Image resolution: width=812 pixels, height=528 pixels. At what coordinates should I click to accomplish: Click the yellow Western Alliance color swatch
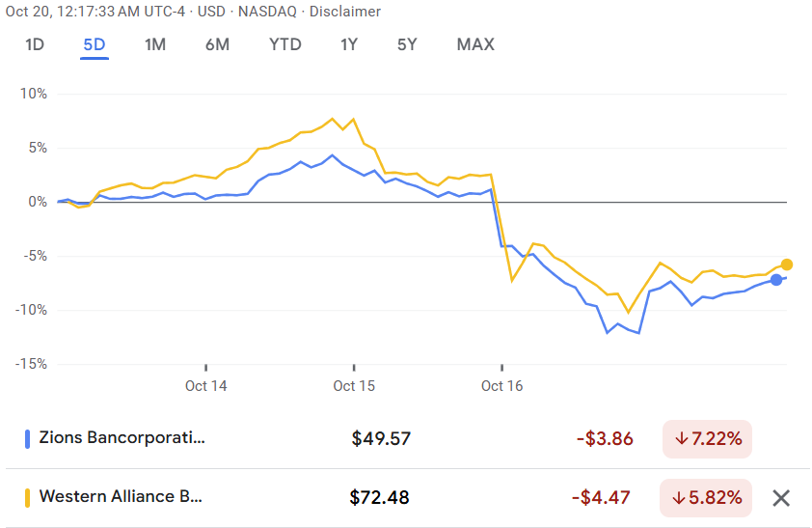[27, 498]
